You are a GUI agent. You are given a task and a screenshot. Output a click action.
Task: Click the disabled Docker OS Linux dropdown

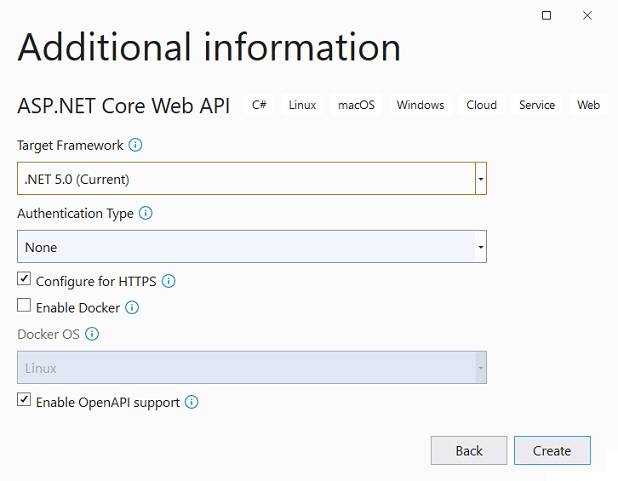point(251,368)
